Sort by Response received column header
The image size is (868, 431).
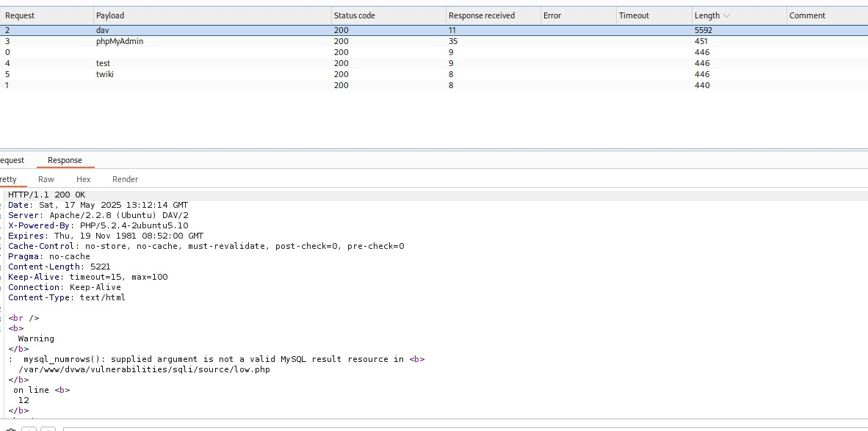(482, 15)
